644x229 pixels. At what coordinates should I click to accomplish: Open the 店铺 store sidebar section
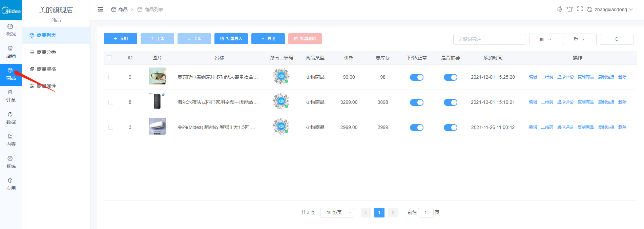click(11, 52)
